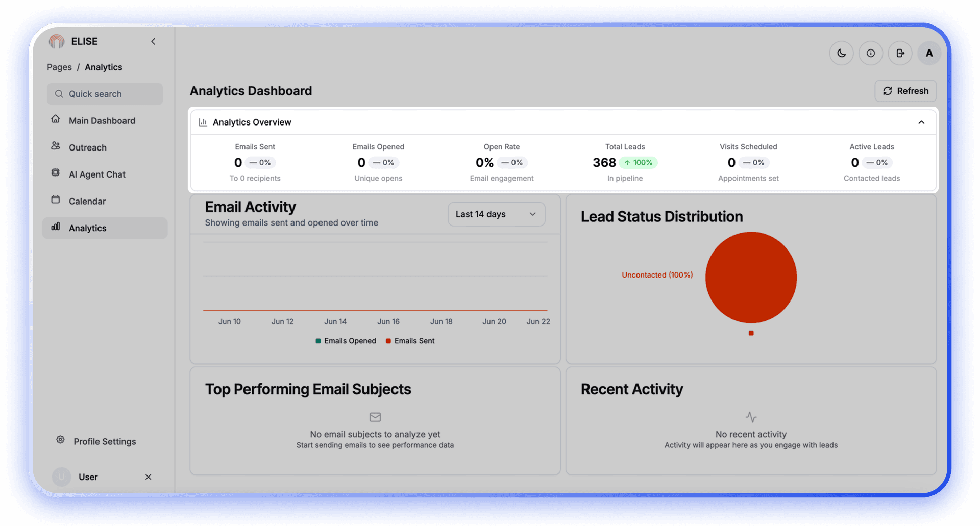
Task: Click the Calendar icon in sidebar
Action: (x=56, y=199)
